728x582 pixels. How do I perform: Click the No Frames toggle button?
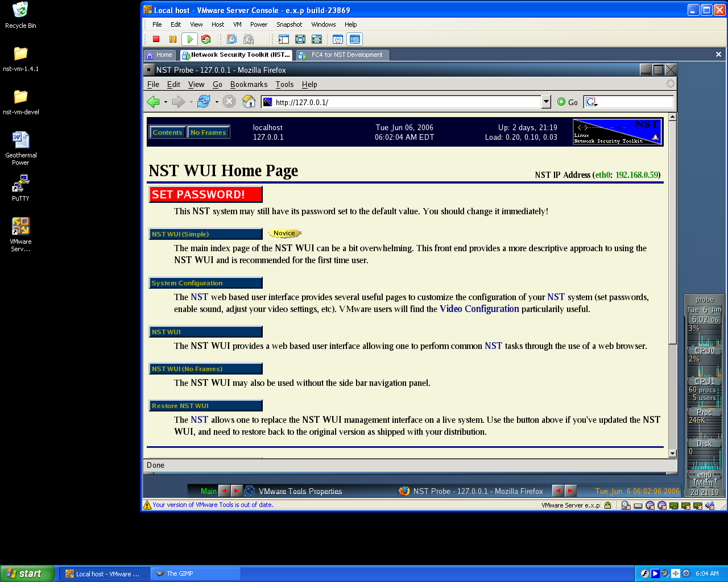tap(208, 132)
